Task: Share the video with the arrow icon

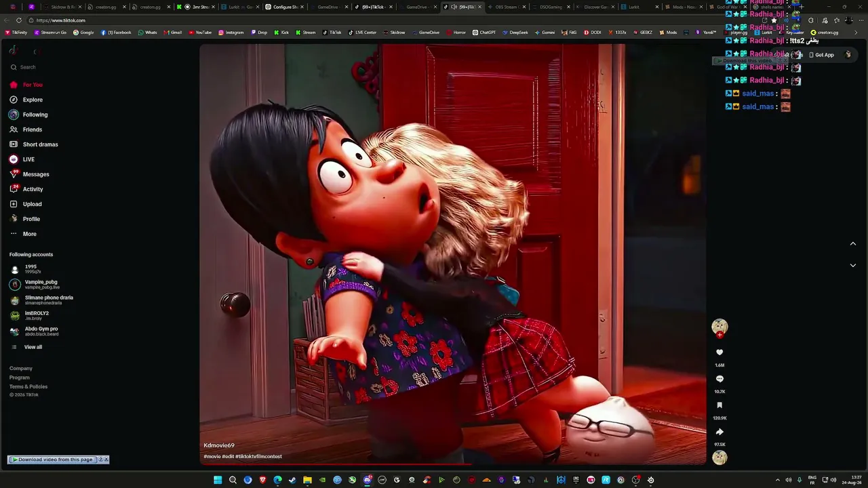Action: point(719,432)
